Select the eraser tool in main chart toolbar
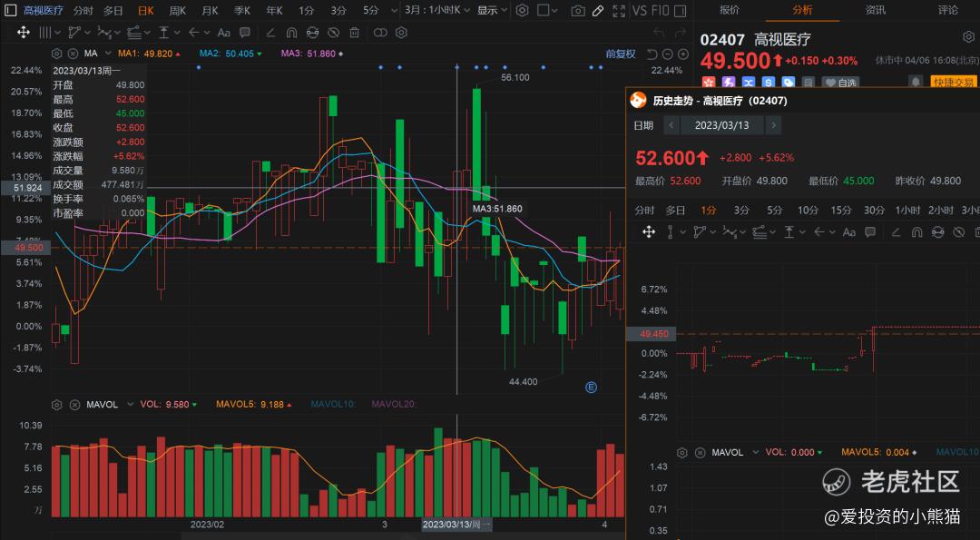Image resolution: width=980 pixels, height=540 pixels. point(271,33)
